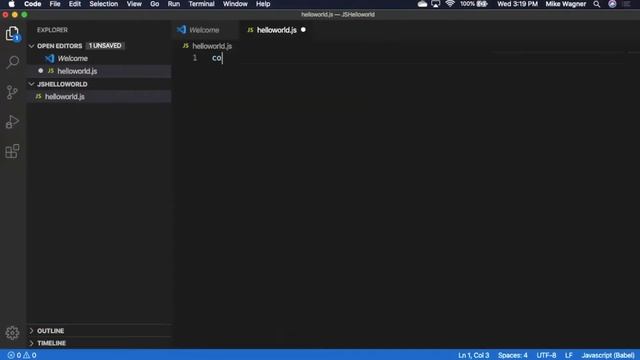
Task: Click the line number 1 in gutter
Action: point(195,58)
